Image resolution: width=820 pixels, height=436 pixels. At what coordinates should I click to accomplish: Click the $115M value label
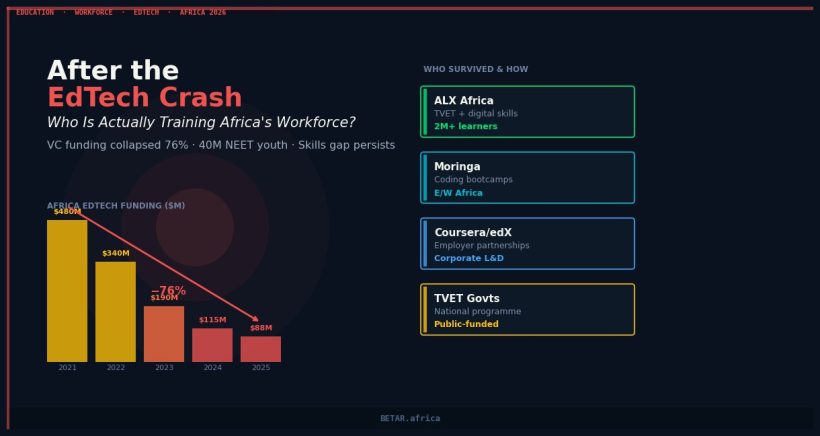[212, 320]
